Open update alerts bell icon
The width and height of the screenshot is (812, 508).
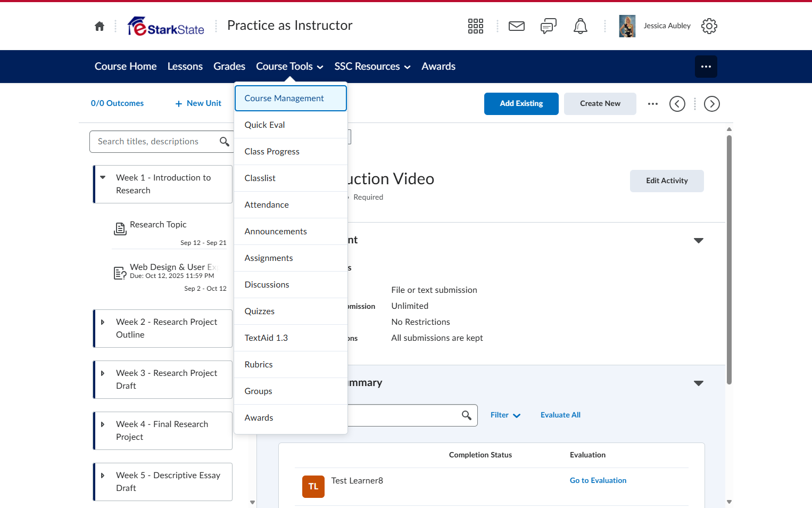(x=581, y=26)
